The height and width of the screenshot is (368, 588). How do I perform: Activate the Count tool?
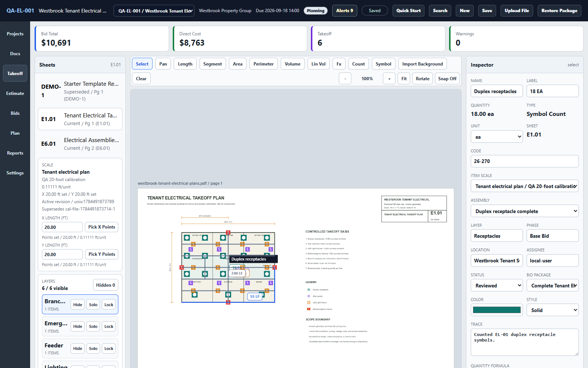coord(358,64)
